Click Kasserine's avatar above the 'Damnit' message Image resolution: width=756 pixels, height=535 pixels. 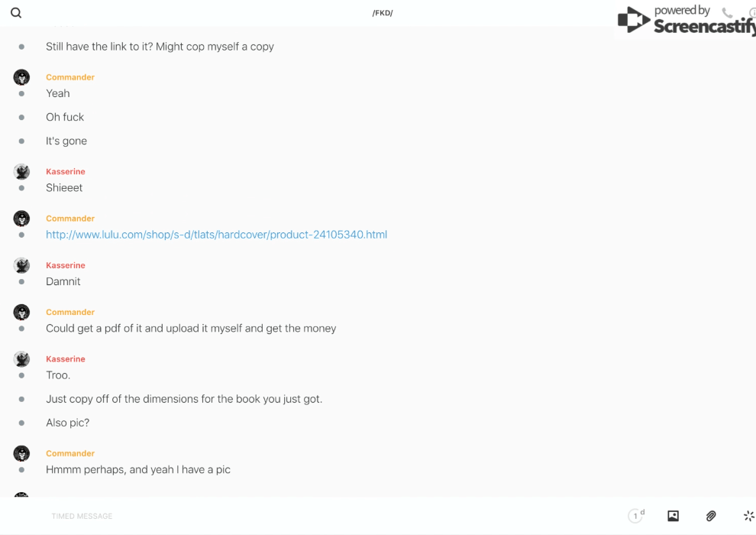(21, 265)
